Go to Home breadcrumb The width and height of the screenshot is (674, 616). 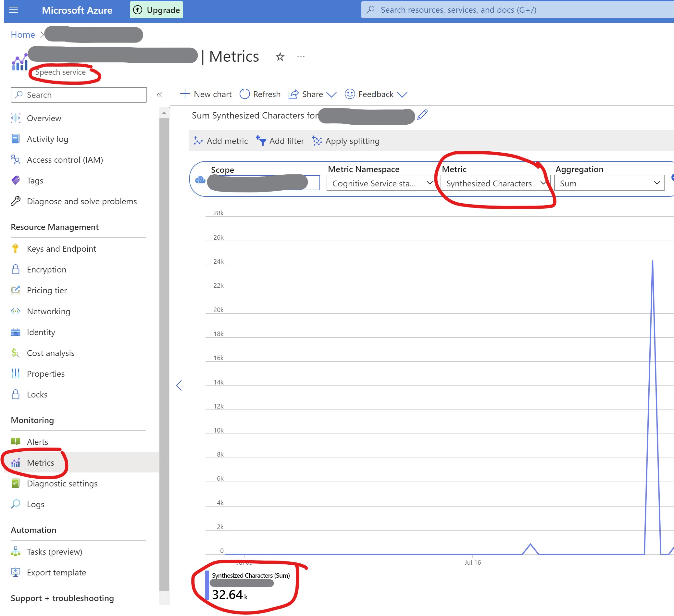tap(23, 34)
